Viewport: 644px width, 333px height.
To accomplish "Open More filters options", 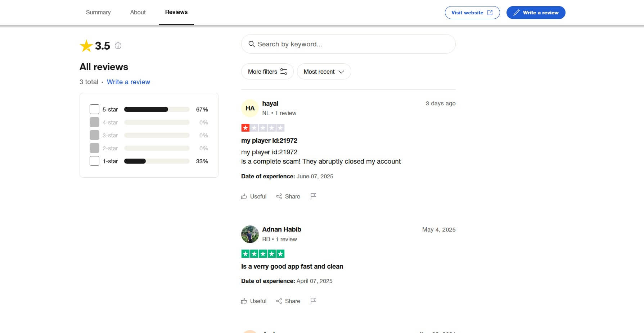I will (267, 72).
